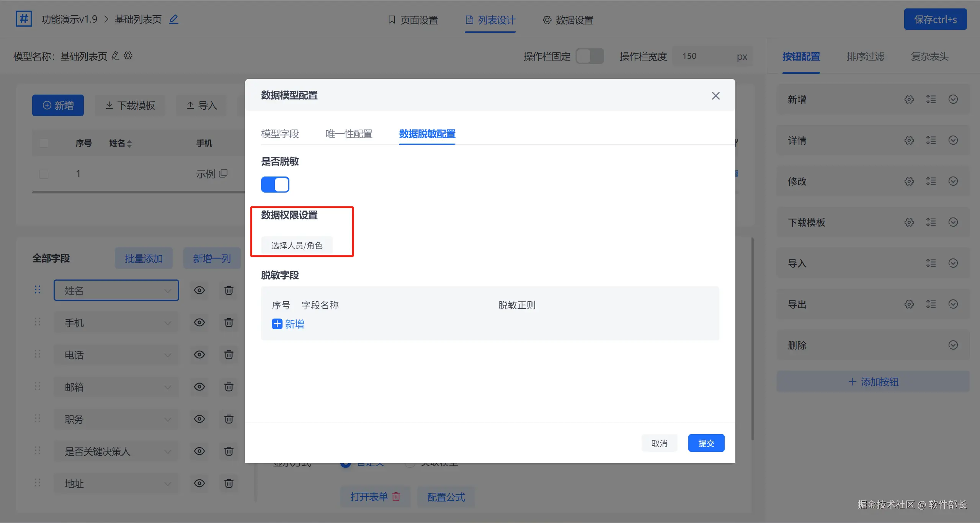Click the hash logo in the top-left corner
Viewport: 980px width, 523px height.
[x=24, y=18]
